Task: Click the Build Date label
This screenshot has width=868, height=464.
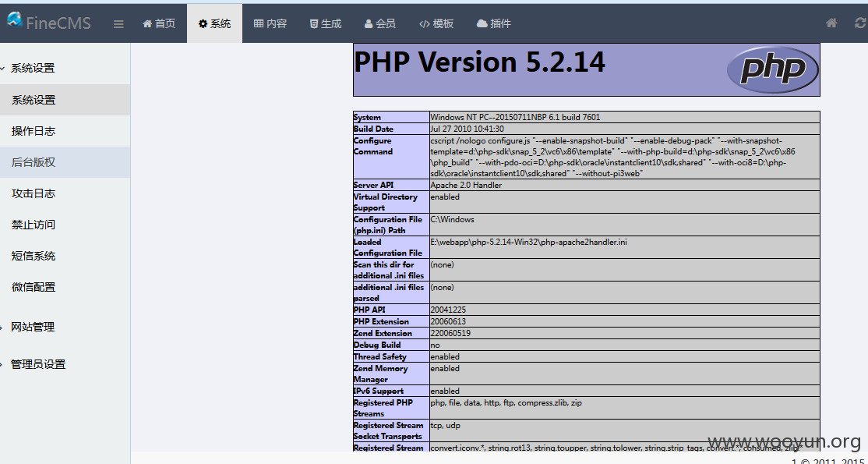Action: 374,129
